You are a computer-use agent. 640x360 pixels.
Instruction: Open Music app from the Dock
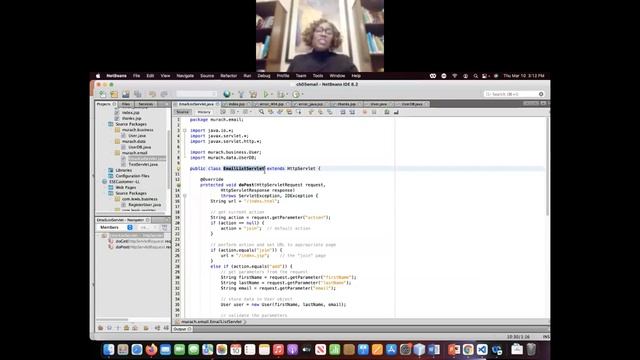[x=278, y=349]
